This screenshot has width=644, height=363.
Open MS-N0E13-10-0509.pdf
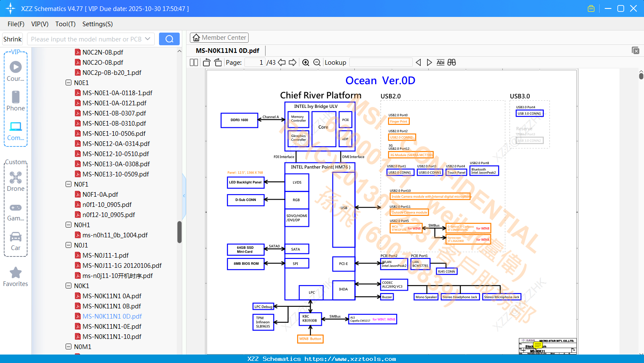click(115, 174)
